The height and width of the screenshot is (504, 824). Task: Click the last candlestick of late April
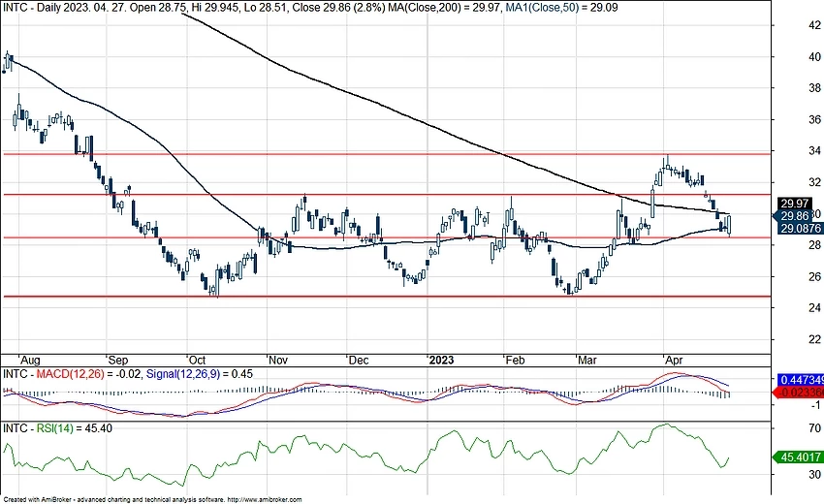pyautogui.click(x=729, y=226)
